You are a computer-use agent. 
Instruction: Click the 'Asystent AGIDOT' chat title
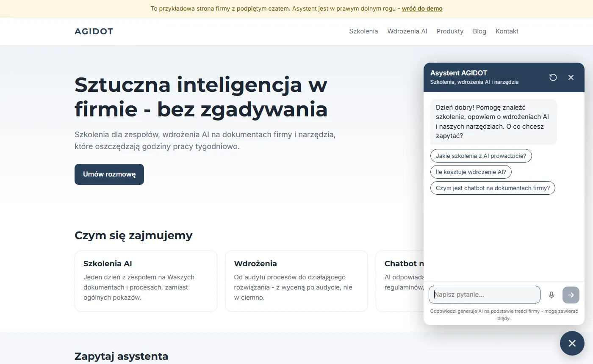(x=459, y=73)
